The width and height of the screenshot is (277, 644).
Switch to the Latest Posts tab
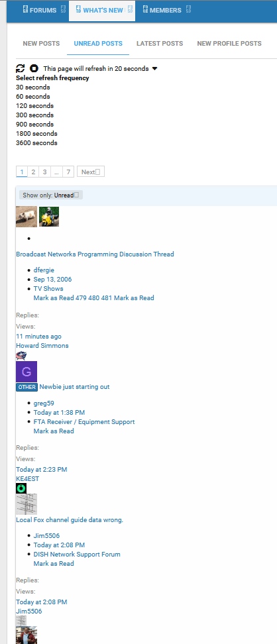[x=160, y=44]
